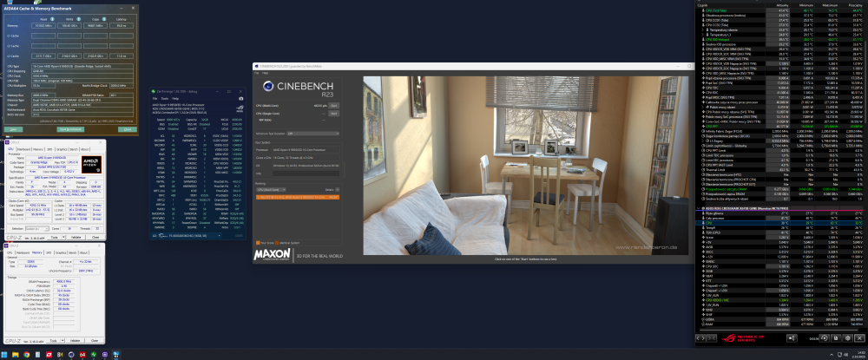Click Close in lower CPU-Z window
868x360 pixels.
tap(95, 341)
